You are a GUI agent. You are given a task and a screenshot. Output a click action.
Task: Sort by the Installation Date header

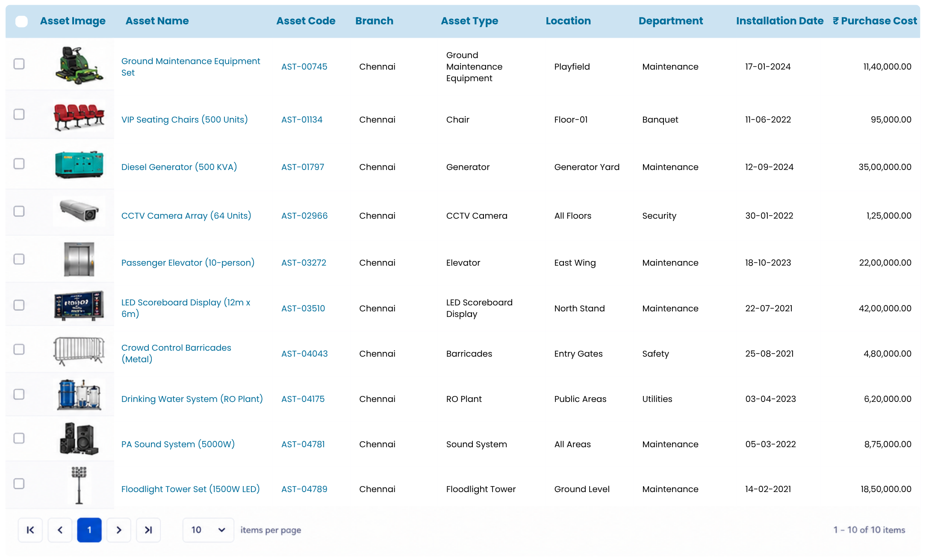click(x=779, y=21)
